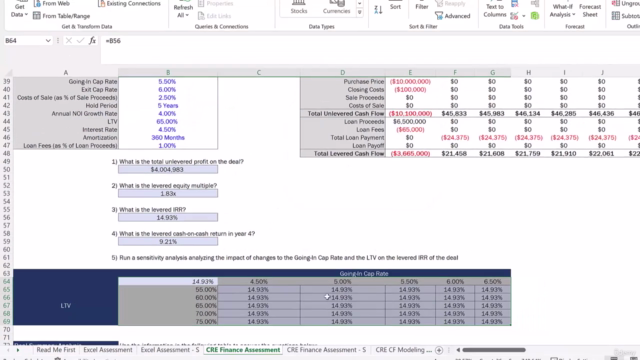The image size is (640, 360).
Task: Click Hold Period value 5 Years
Action: coord(168,105)
